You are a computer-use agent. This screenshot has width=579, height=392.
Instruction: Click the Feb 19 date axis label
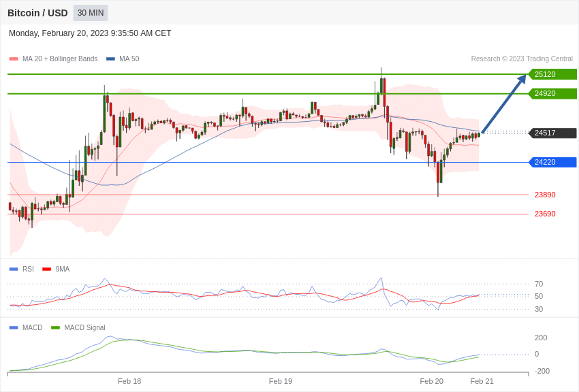(281, 381)
